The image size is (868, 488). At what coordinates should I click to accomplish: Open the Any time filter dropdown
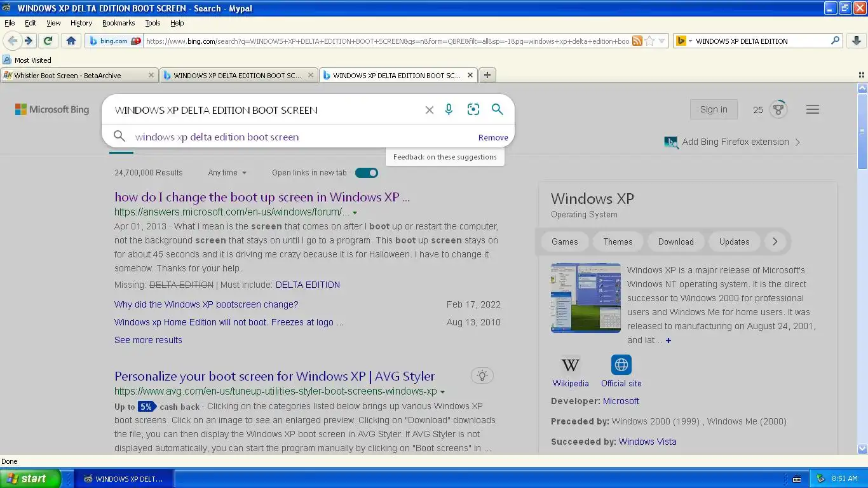(227, 173)
